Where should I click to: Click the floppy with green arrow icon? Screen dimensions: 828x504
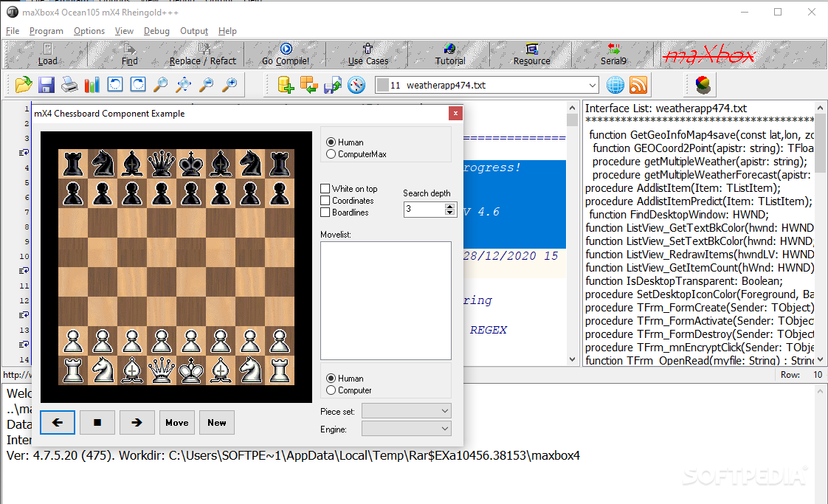(333, 85)
